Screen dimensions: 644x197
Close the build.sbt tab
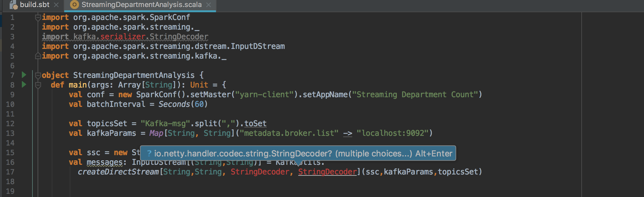56,5
